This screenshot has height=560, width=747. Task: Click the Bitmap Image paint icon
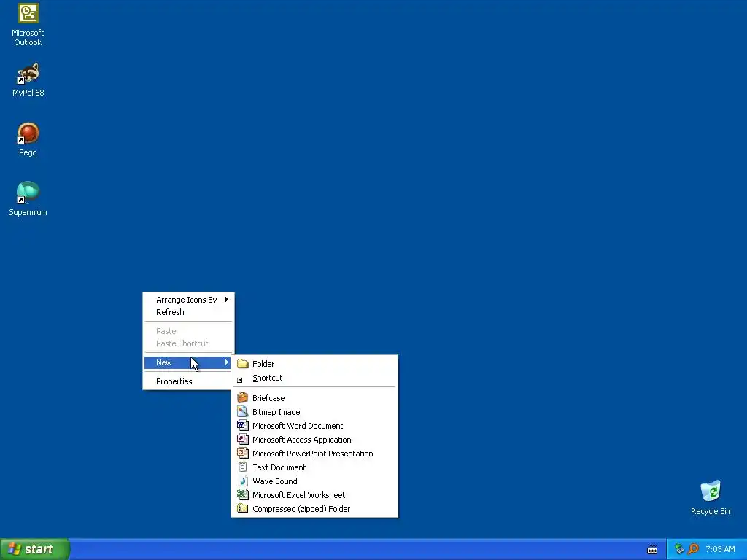pos(242,411)
